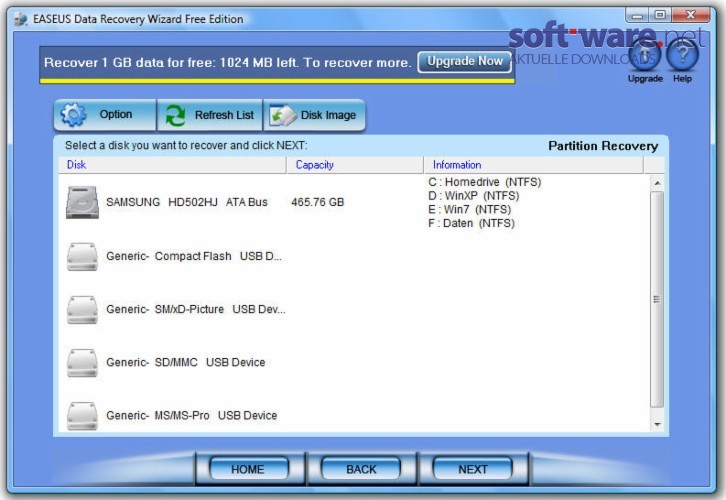This screenshot has width=726, height=500.
Task: Click the Refresh List label text
Action: click(224, 115)
